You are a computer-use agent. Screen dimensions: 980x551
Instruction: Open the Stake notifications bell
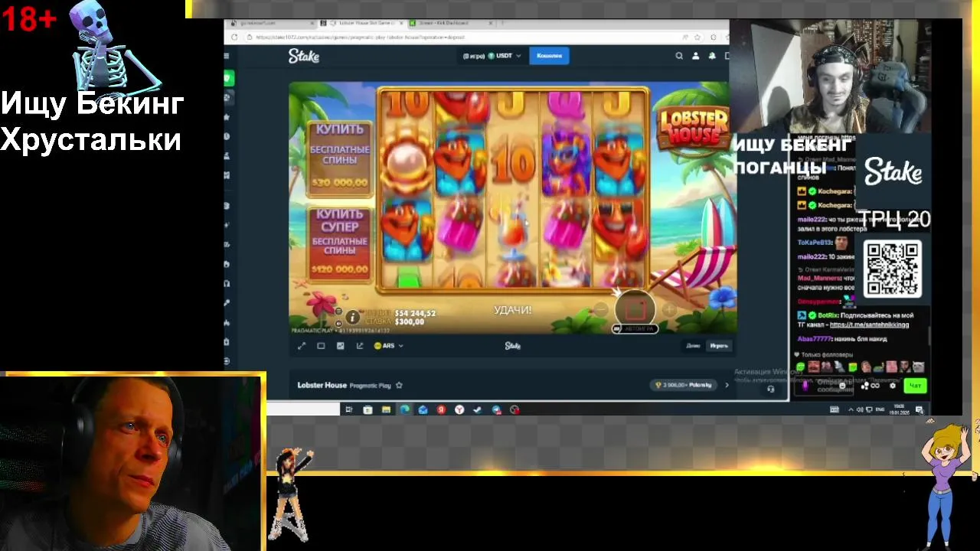click(712, 56)
